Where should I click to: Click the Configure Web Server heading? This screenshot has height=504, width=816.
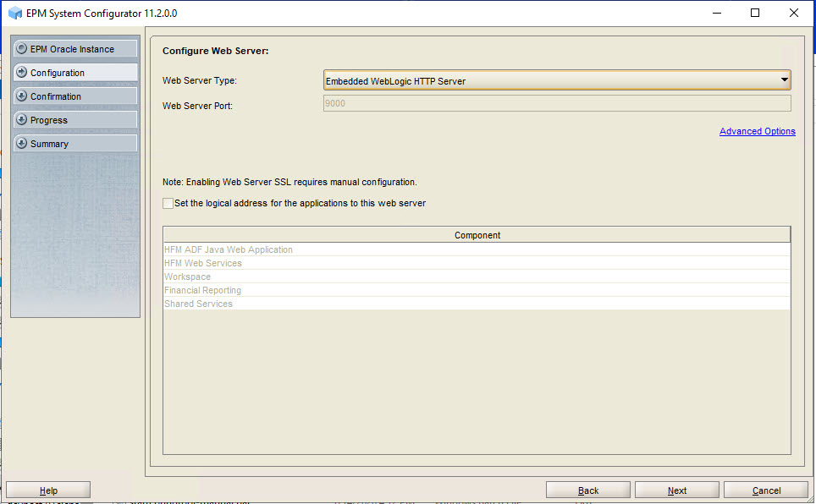[x=216, y=51]
